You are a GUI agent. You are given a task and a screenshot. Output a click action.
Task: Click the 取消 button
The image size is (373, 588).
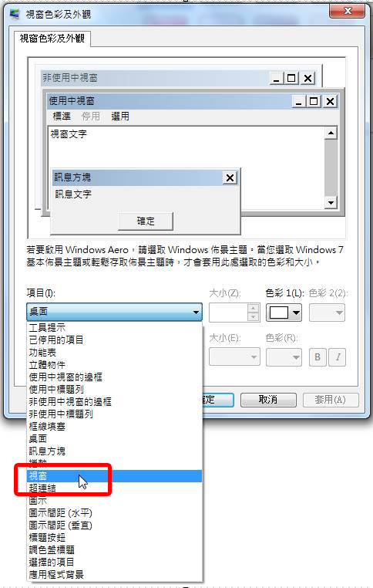268,400
